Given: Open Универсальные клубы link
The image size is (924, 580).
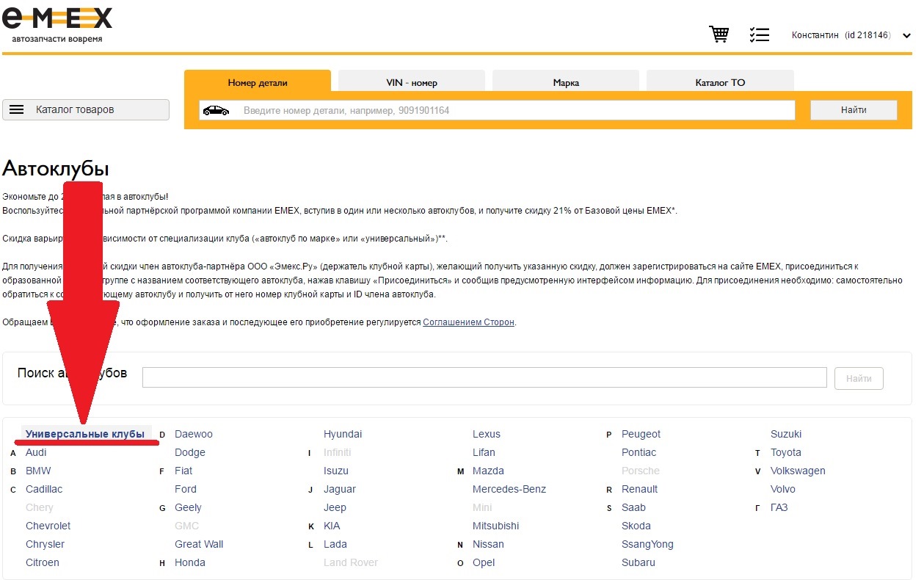Looking at the screenshot, I should [x=85, y=434].
